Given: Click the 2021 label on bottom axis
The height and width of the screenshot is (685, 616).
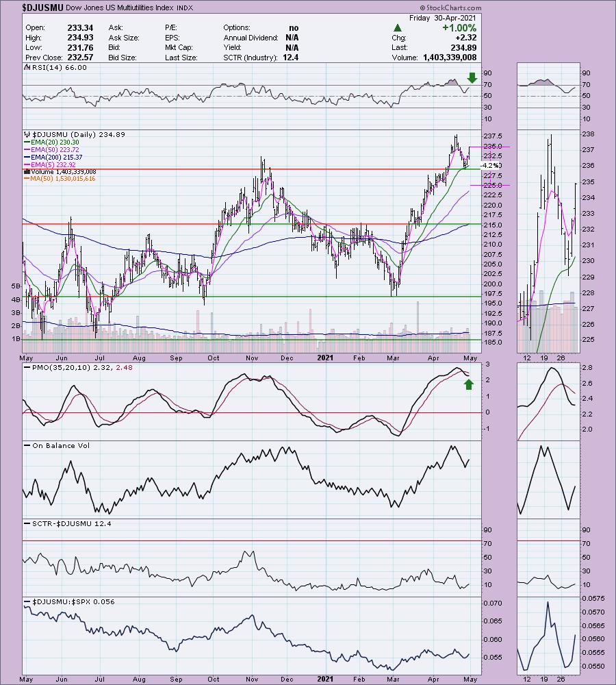Looking at the screenshot, I should (x=325, y=679).
